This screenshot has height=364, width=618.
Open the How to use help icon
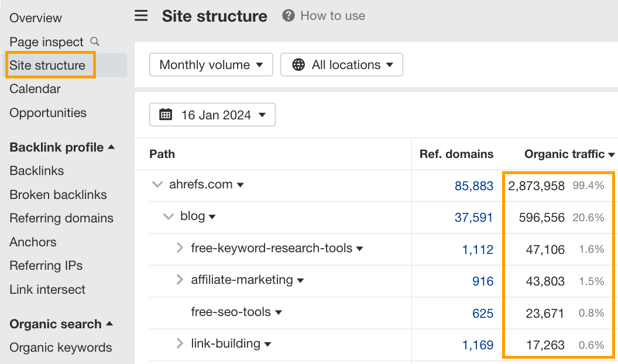(288, 16)
